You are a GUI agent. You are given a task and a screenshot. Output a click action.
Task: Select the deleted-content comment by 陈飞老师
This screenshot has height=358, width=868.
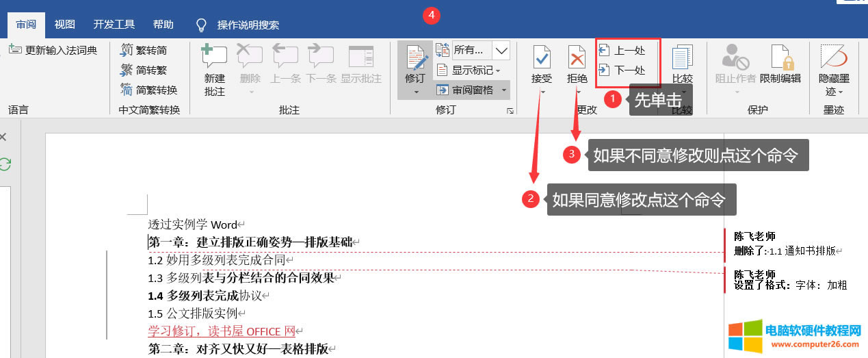(x=784, y=244)
